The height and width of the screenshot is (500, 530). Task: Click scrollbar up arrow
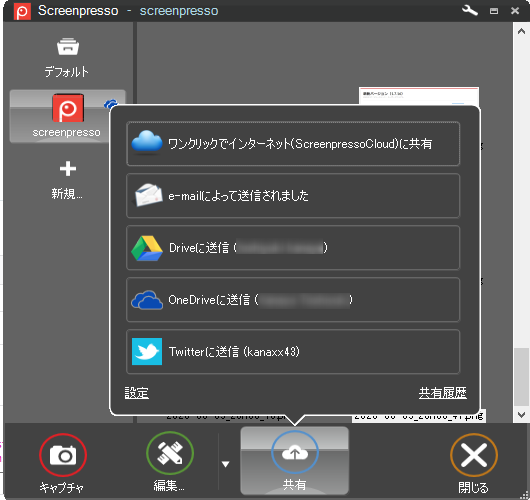pyautogui.click(x=521, y=31)
